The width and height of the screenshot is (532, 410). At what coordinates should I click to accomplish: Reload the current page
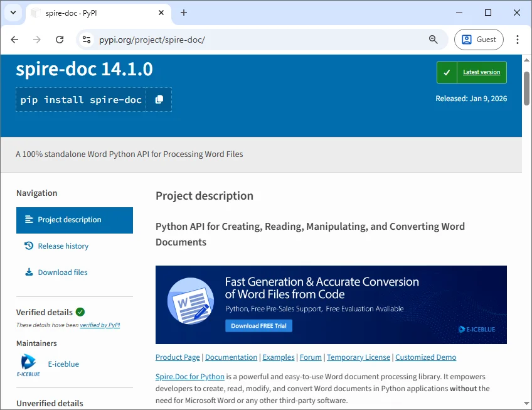point(60,39)
